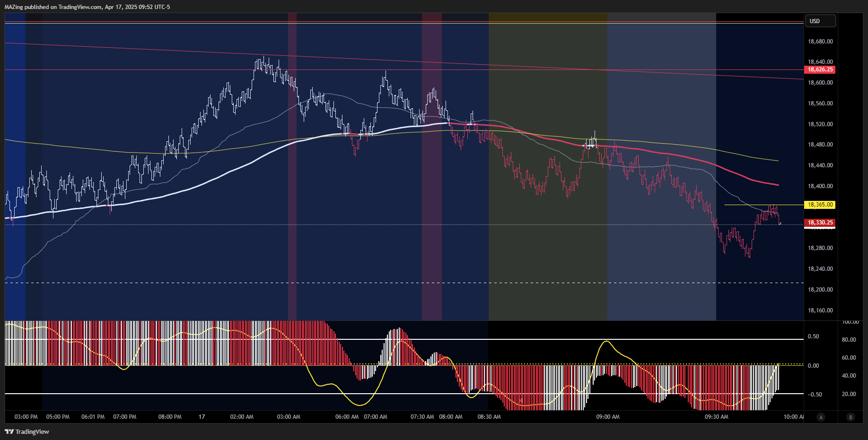Click the 06:01 PM time axis label
The image size is (868, 440).
[x=93, y=417]
